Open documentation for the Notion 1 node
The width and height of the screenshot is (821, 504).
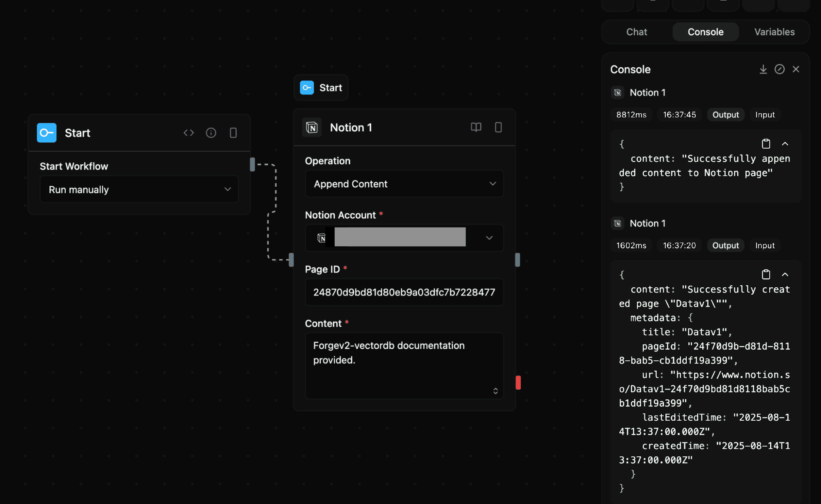pyautogui.click(x=476, y=127)
